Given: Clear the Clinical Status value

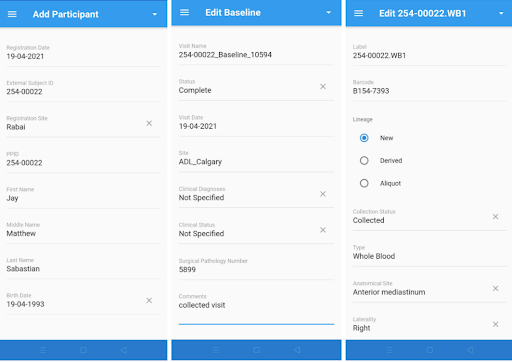Looking at the screenshot, I should point(323,230).
